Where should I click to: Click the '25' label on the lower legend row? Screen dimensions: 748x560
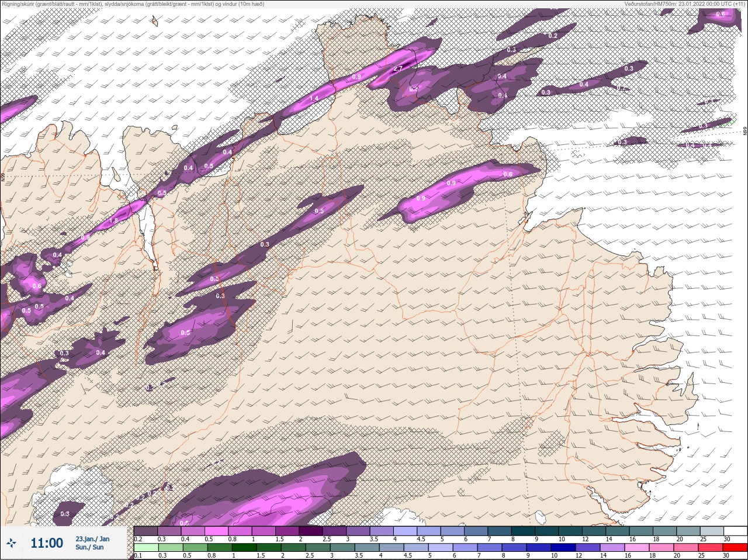(x=702, y=555)
